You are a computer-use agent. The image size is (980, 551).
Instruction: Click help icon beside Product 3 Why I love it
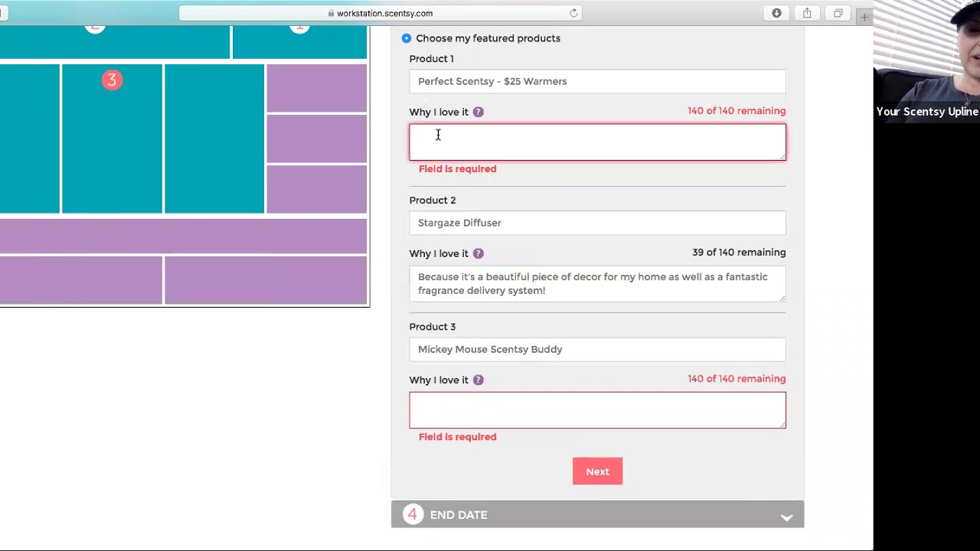(478, 380)
